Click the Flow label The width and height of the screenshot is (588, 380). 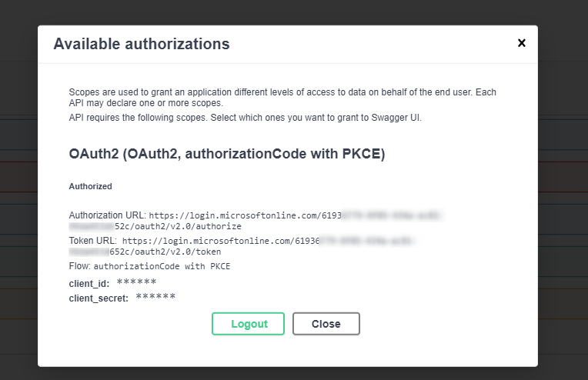click(x=79, y=265)
